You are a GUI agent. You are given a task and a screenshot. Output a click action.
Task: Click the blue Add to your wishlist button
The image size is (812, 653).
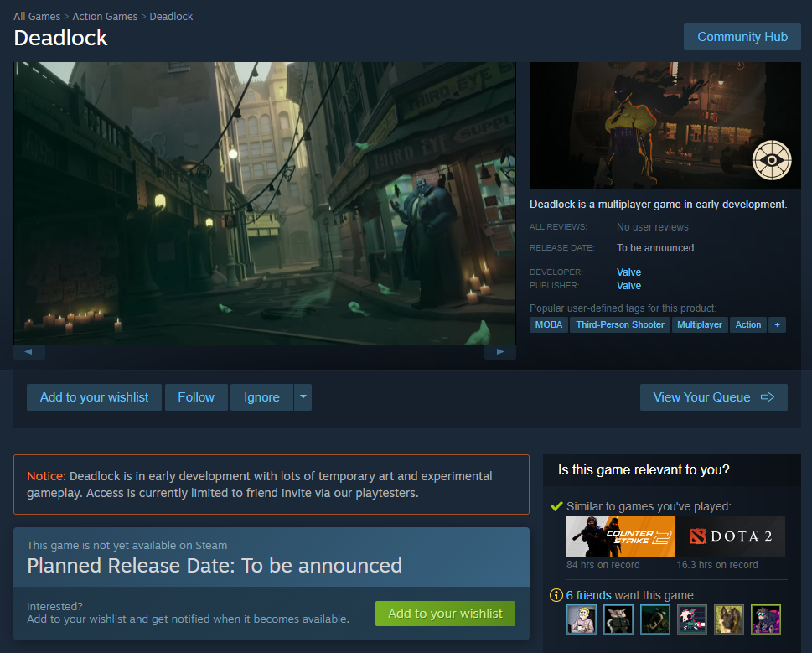click(x=94, y=397)
